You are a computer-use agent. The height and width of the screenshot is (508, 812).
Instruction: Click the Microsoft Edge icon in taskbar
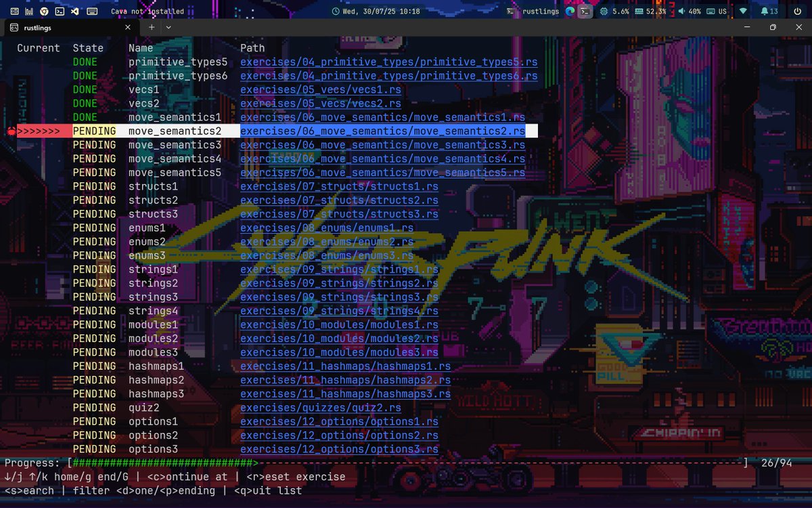(570, 12)
